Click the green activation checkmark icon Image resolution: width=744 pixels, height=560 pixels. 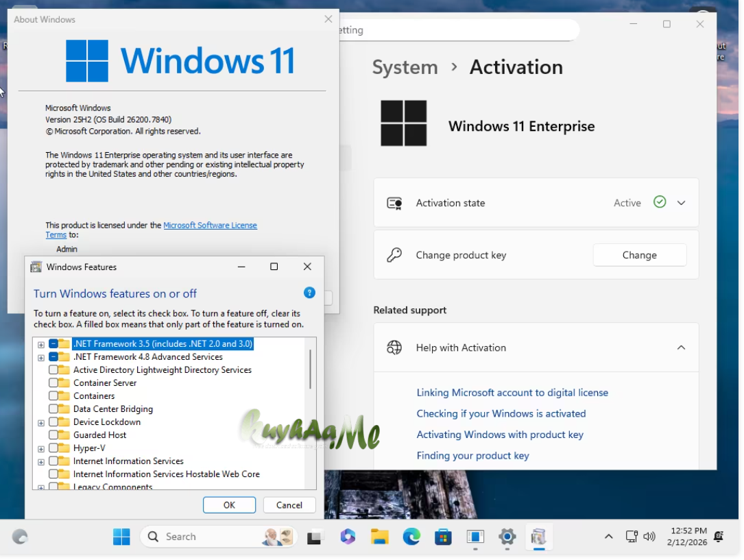coord(660,202)
